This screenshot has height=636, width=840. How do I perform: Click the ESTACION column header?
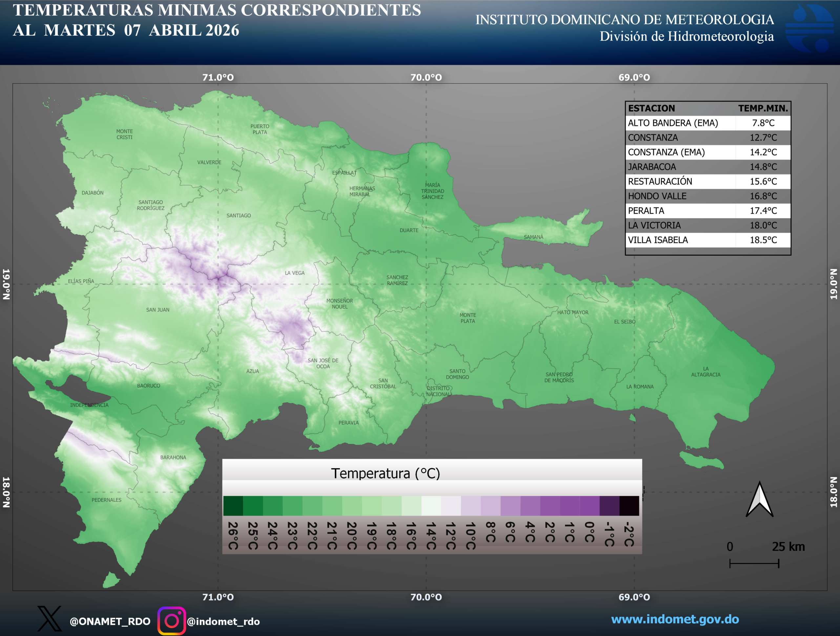[651, 109]
